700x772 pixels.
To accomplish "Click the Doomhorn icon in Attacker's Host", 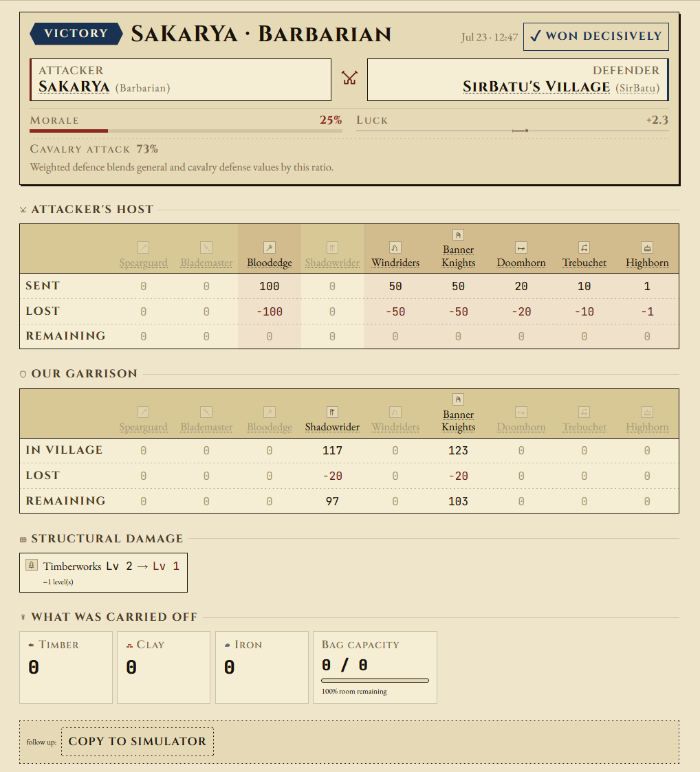I will click(521, 247).
